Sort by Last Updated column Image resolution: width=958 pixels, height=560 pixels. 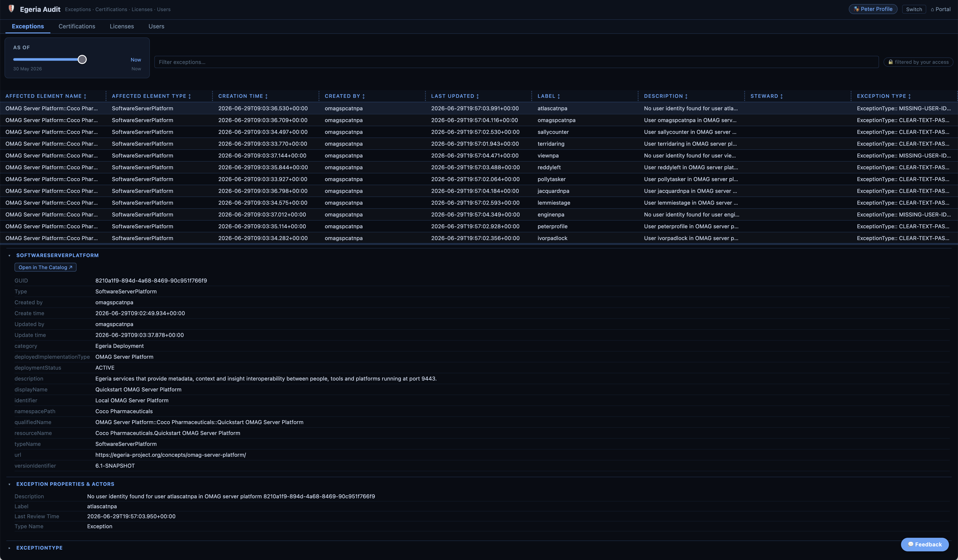455,96
